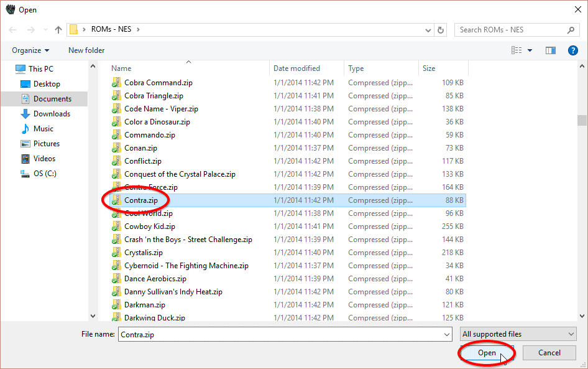Toggle the preview pane icon
The image size is (588, 369).
tap(550, 50)
